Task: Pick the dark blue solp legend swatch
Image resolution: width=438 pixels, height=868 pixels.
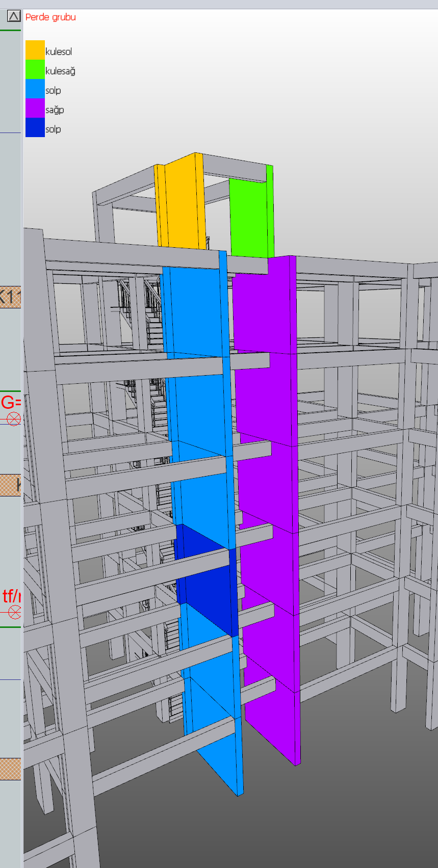Action: click(x=35, y=127)
